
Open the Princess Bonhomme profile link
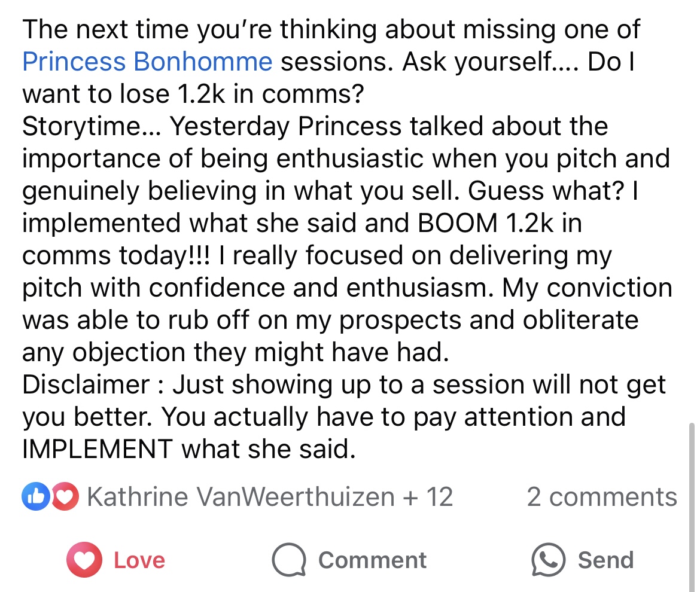click(x=147, y=62)
